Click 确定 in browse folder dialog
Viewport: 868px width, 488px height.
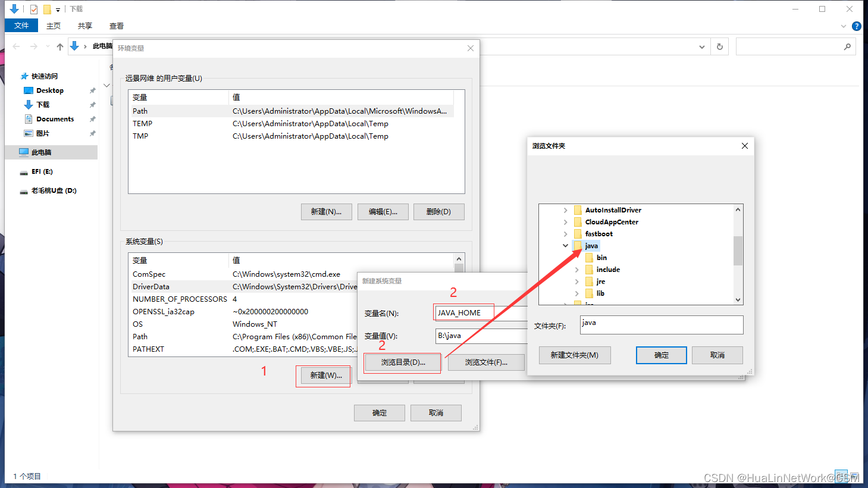(x=662, y=355)
